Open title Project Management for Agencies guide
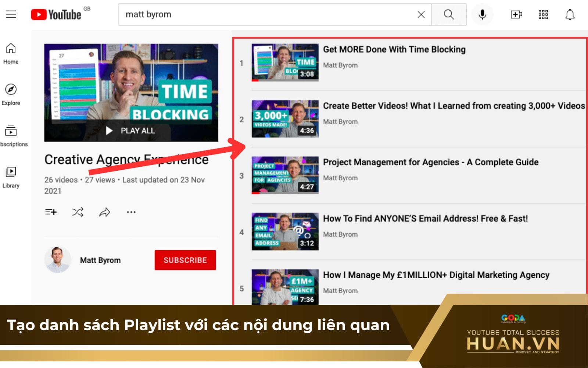 (x=431, y=162)
